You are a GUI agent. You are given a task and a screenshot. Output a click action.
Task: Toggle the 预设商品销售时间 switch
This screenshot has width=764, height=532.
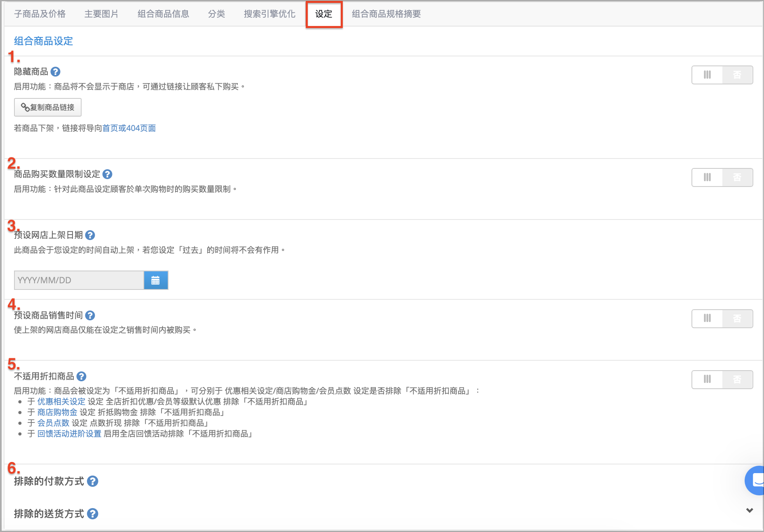point(722,319)
